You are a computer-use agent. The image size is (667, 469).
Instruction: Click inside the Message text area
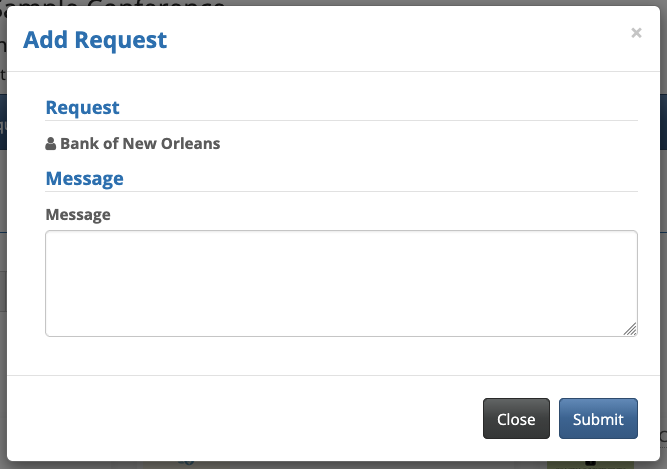[341, 283]
